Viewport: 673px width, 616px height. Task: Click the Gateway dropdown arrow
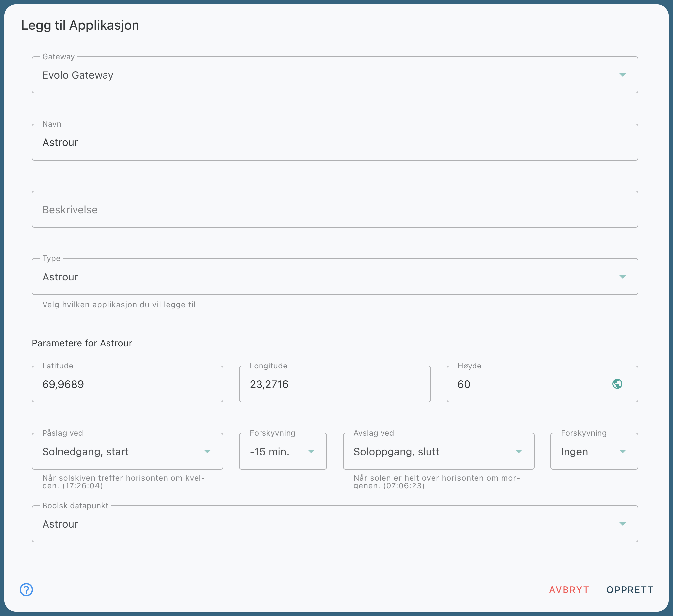click(x=622, y=75)
